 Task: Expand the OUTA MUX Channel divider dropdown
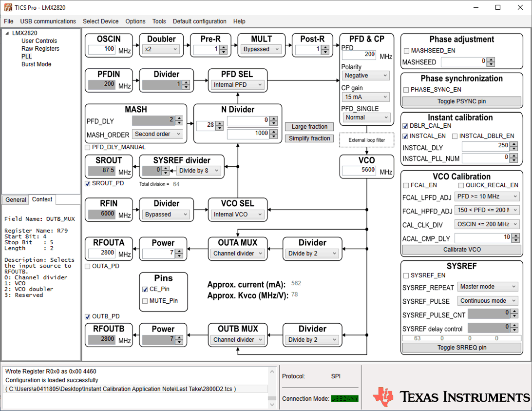click(239, 254)
